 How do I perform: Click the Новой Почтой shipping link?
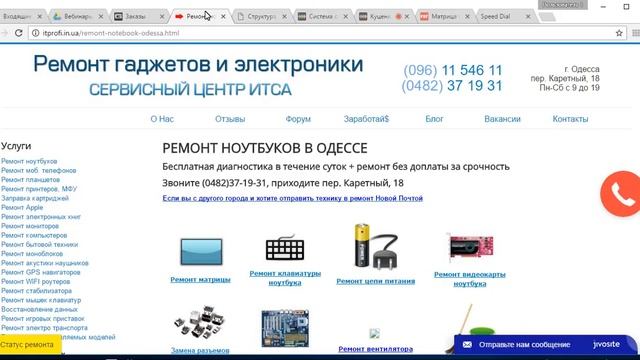click(293, 198)
